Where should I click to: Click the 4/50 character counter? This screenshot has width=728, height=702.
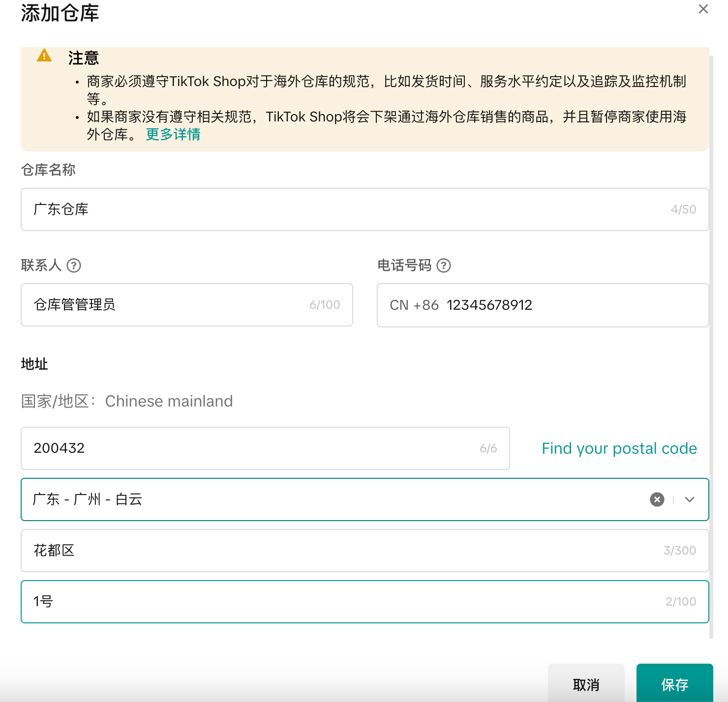pyautogui.click(x=683, y=209)
